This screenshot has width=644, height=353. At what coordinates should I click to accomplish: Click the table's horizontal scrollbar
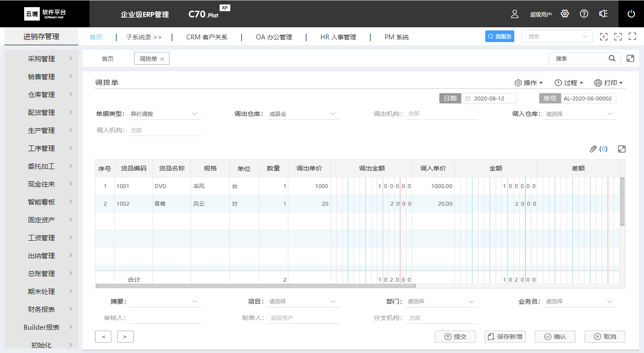click(255, 285)
